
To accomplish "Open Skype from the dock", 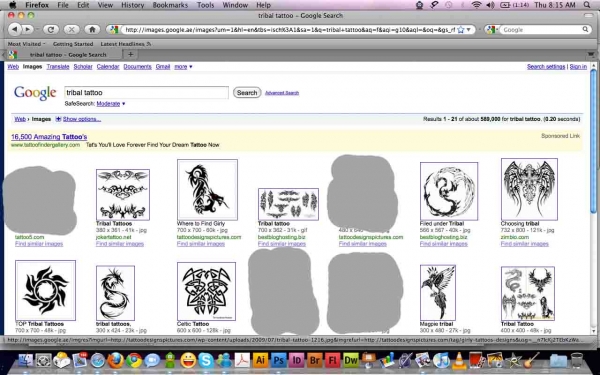I will tap(206, 360).
